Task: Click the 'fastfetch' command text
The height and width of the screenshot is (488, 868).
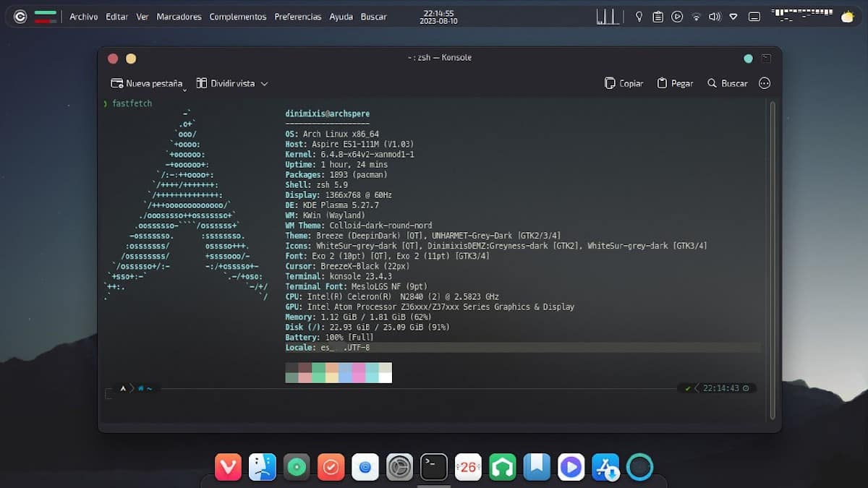Action: 132,103
